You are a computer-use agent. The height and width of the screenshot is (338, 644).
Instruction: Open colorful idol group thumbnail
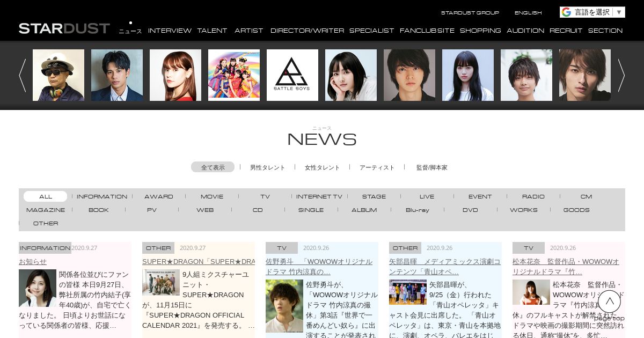coord(234,75)
